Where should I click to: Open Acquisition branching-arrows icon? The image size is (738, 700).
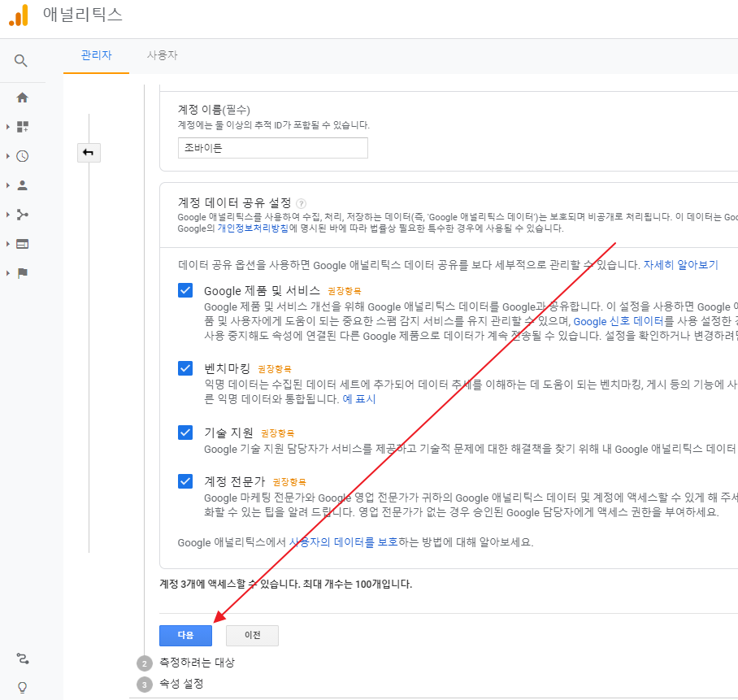coord(22,215)
